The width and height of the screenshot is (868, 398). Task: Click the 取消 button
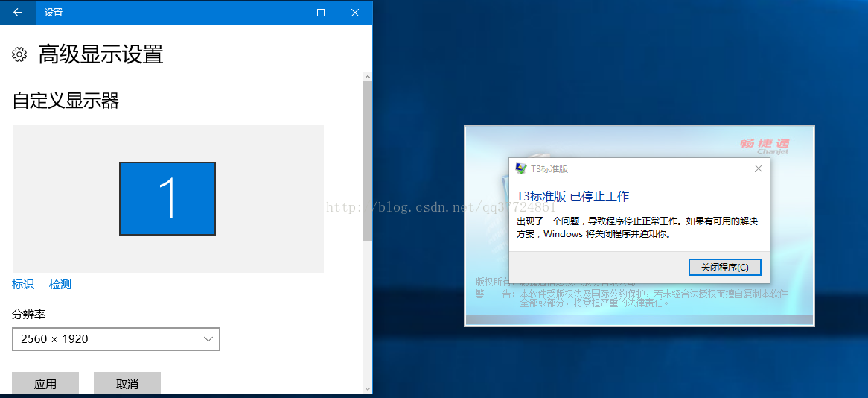click(x=127, y=384)
